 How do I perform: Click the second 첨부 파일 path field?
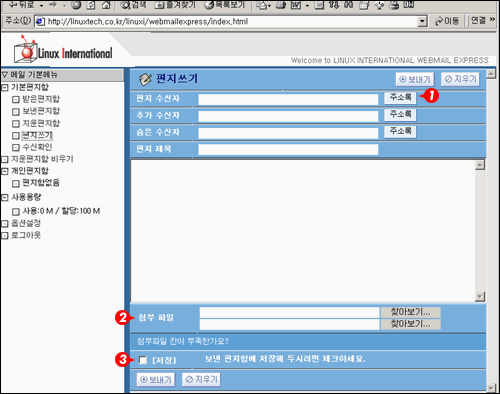pos(289,324)
